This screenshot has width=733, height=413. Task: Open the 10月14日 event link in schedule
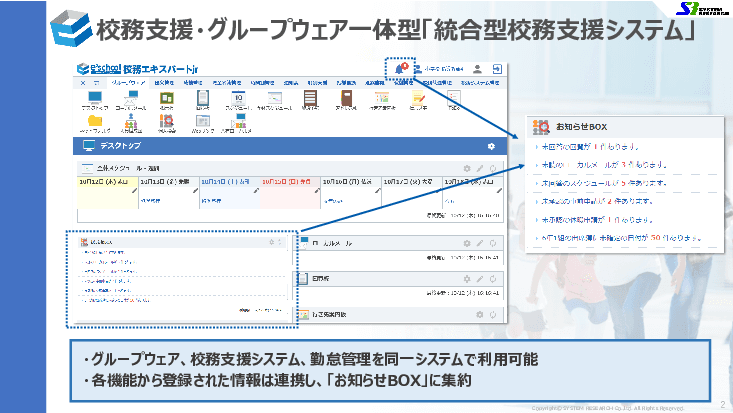tap(211, 201)
